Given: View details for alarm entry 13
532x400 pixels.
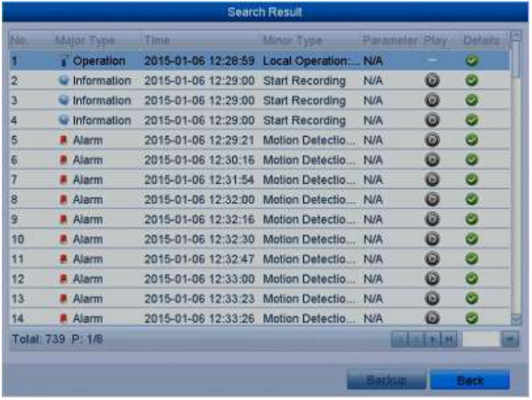Looking at the screenshot, I should pos(472,298).
